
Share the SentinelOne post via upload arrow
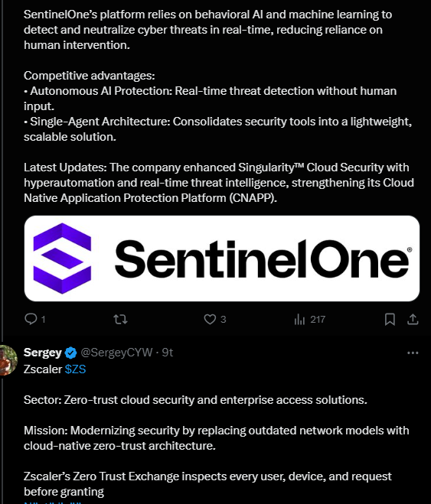coord(413,319)
